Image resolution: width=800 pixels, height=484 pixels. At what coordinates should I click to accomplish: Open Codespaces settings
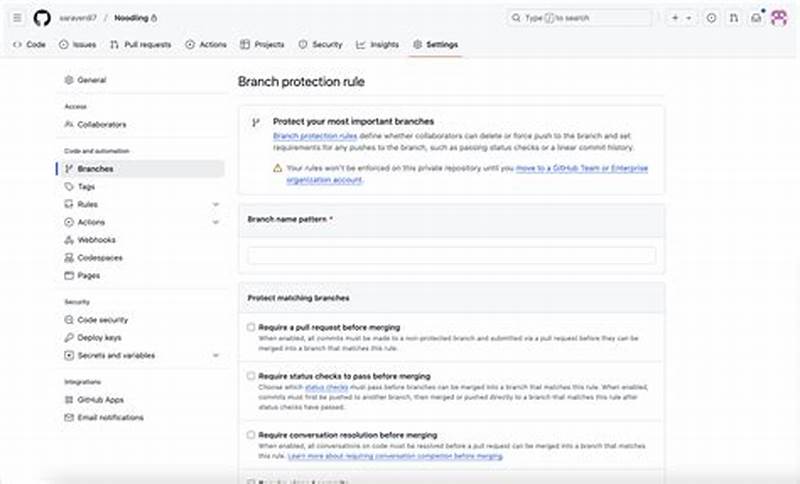(x=140, y=258)
